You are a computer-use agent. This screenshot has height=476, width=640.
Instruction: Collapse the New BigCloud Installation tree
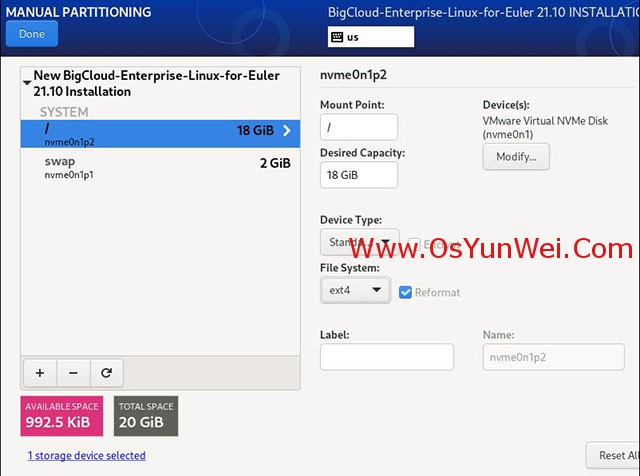(27, 82)
